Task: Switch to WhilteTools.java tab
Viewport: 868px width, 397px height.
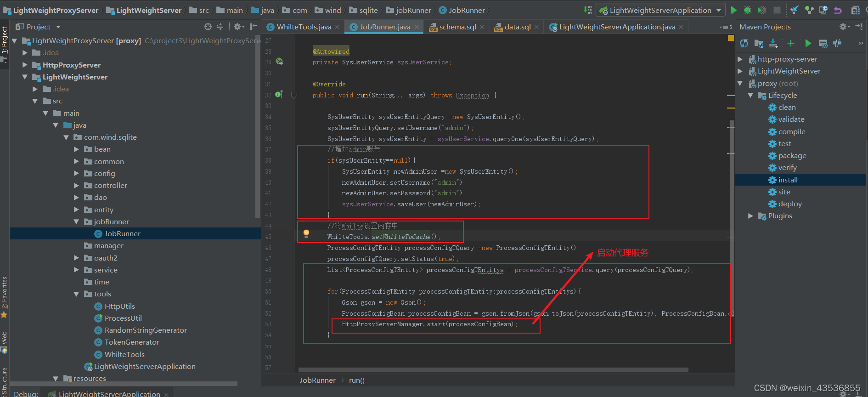Action: tap(304, 27)
